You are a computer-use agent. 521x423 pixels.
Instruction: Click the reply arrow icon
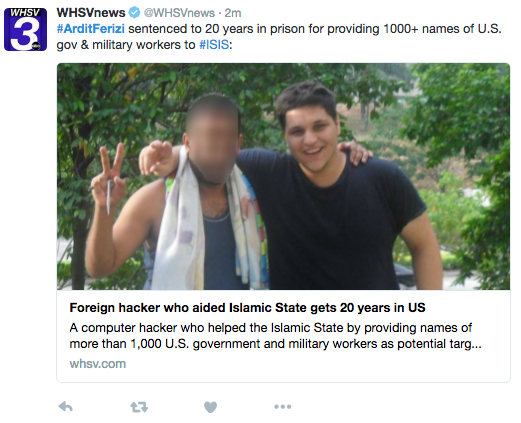65,407
